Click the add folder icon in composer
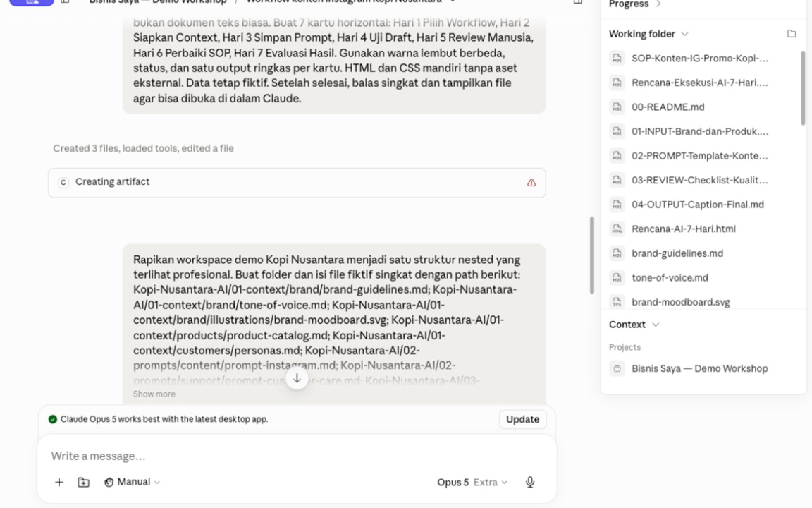Image resolution: width=812 pixels, height=508 pixels. coord(83,482)
